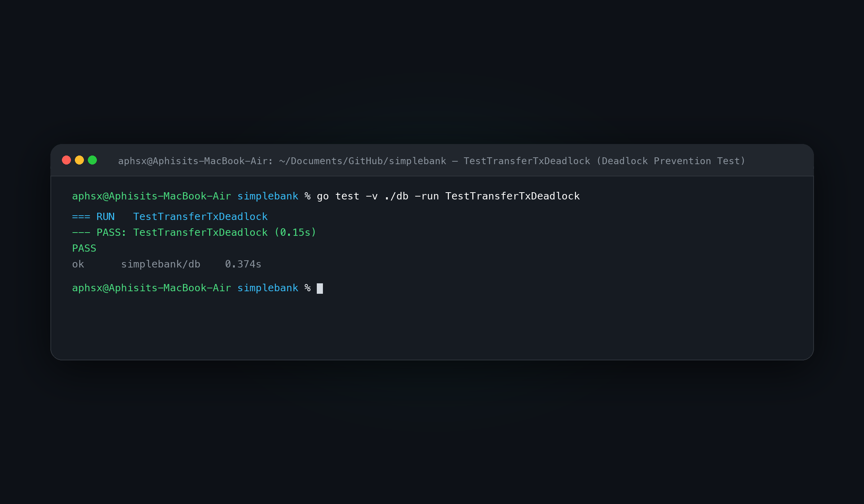Click the yellow minimize window button
The width and height of the screenshot is (864, 504).
(79, 160)
